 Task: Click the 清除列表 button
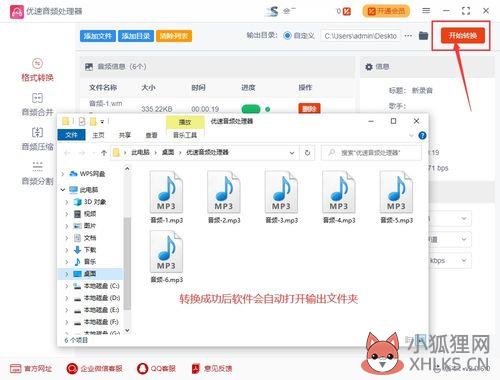tap(174, 36)
